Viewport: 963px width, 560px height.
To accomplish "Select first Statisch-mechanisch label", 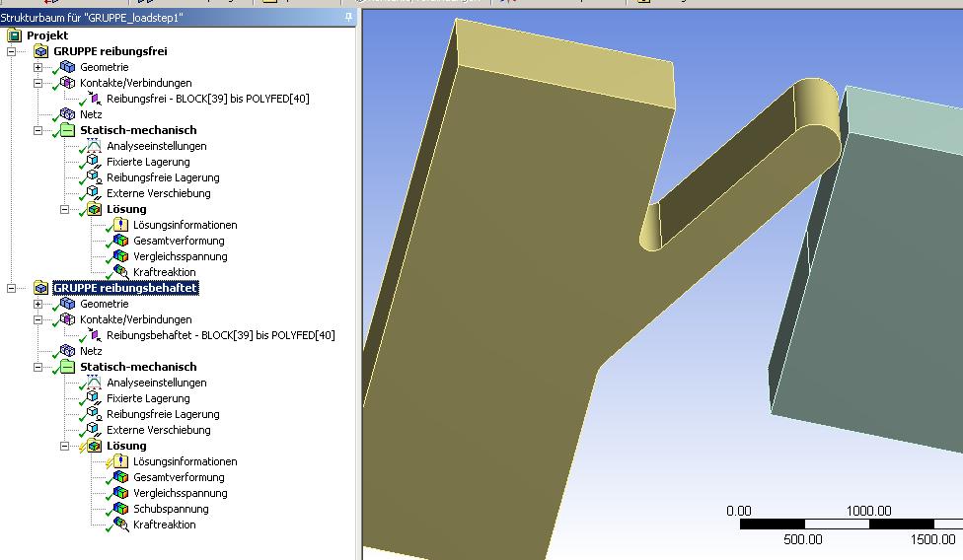I will click(x=138, y=130).
